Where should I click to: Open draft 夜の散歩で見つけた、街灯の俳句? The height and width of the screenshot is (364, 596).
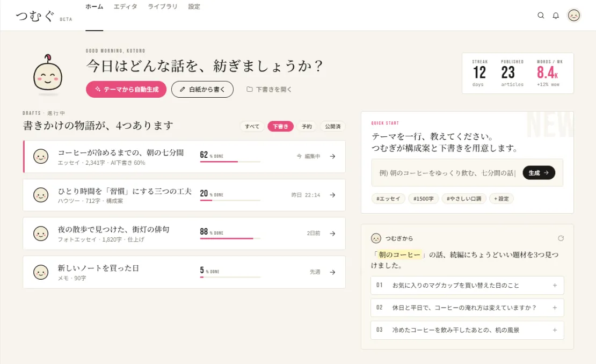point(184,234)
